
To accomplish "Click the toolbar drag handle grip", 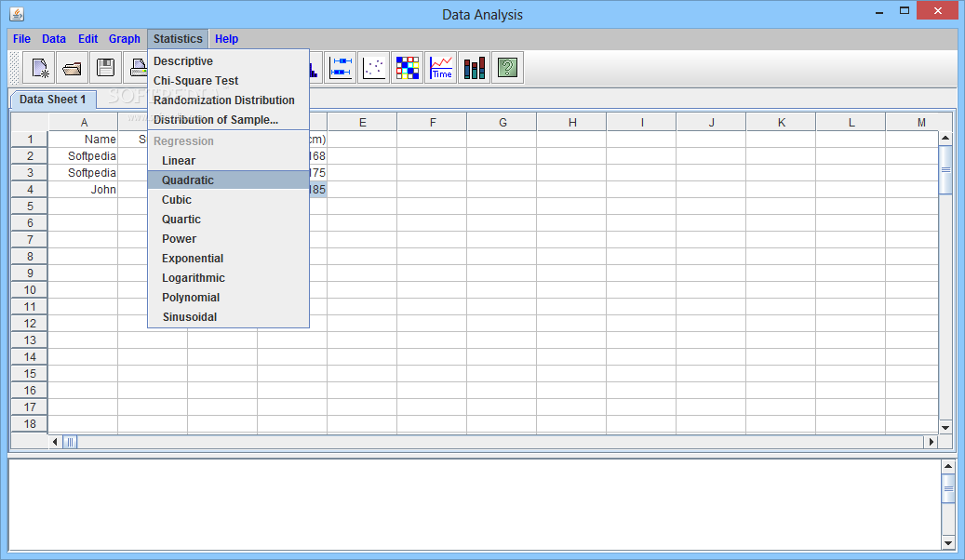I will (15, 68).
